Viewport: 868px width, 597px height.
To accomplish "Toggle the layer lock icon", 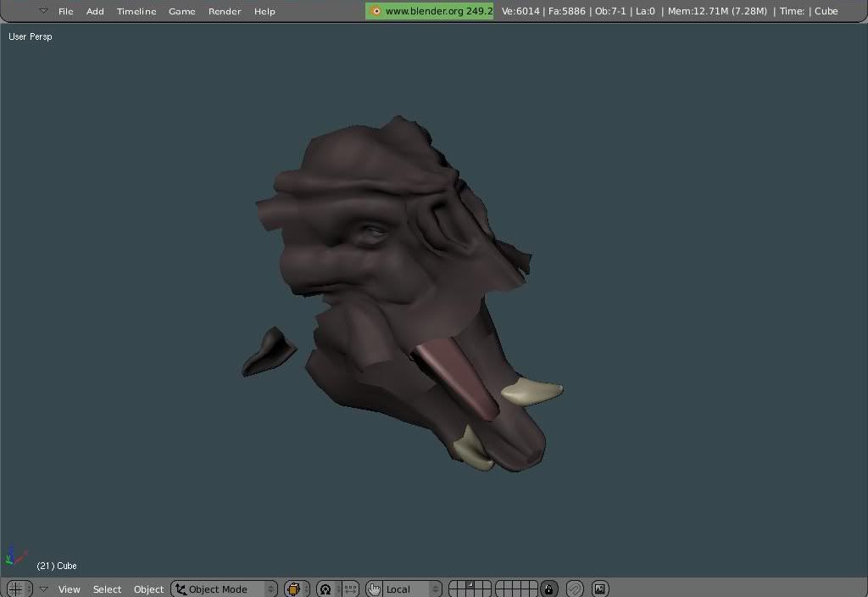I will point(548,589).
